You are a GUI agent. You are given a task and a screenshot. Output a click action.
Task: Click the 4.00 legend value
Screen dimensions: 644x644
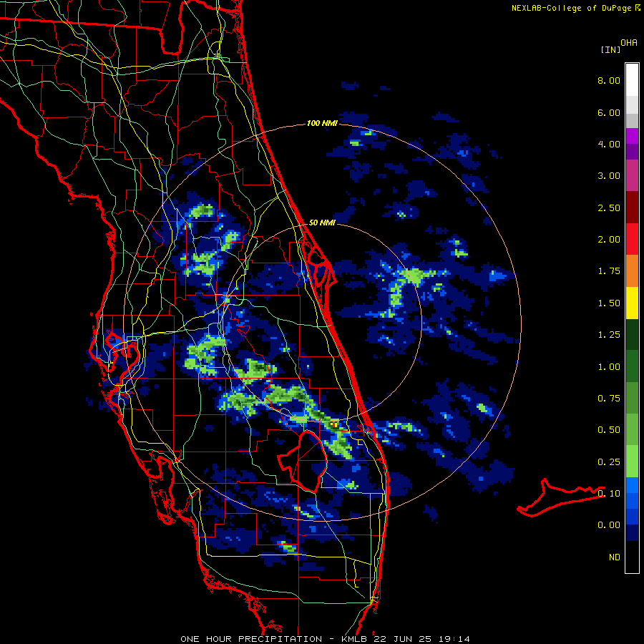[609, 144]
